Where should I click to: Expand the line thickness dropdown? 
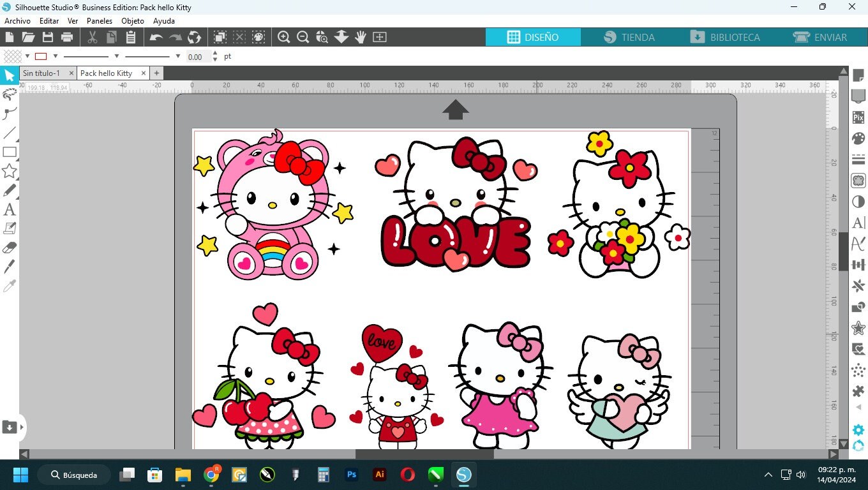click(177, 56)
